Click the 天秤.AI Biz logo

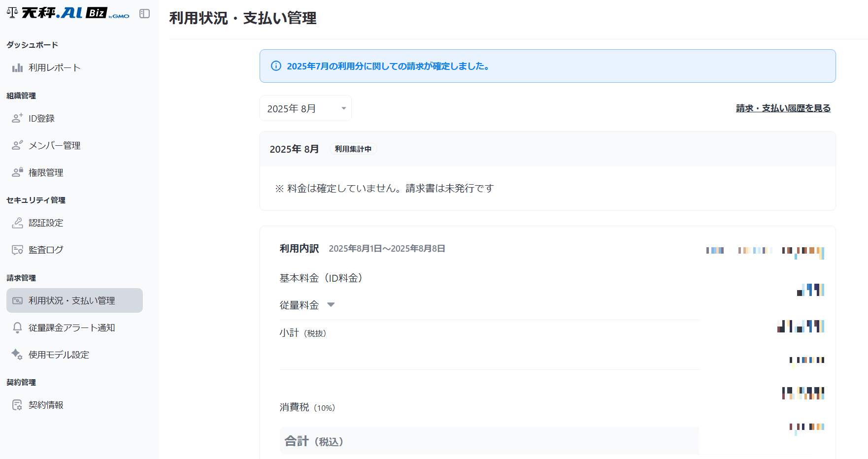pyautogui.click(x=68, y=13)
